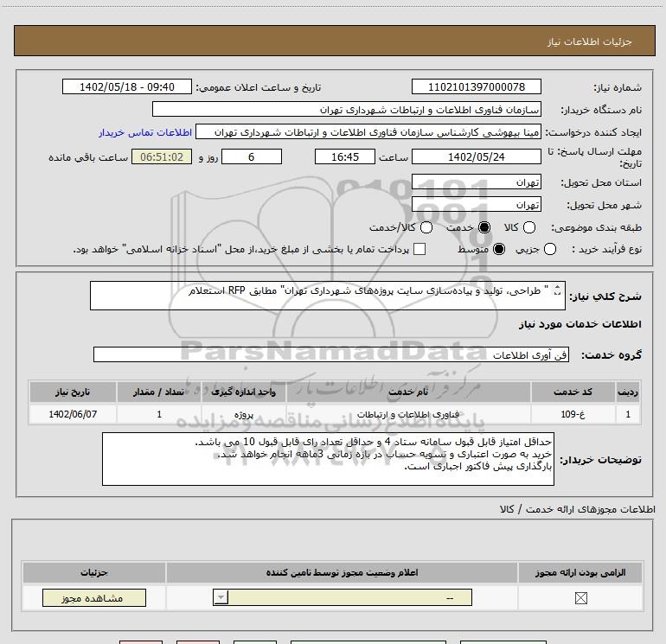
Task: Click the unit cell پروژه
Action: point(243,414)
